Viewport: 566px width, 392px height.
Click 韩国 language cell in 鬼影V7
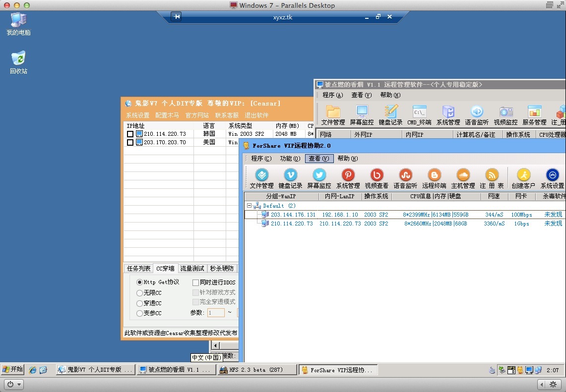pos(209,134)
